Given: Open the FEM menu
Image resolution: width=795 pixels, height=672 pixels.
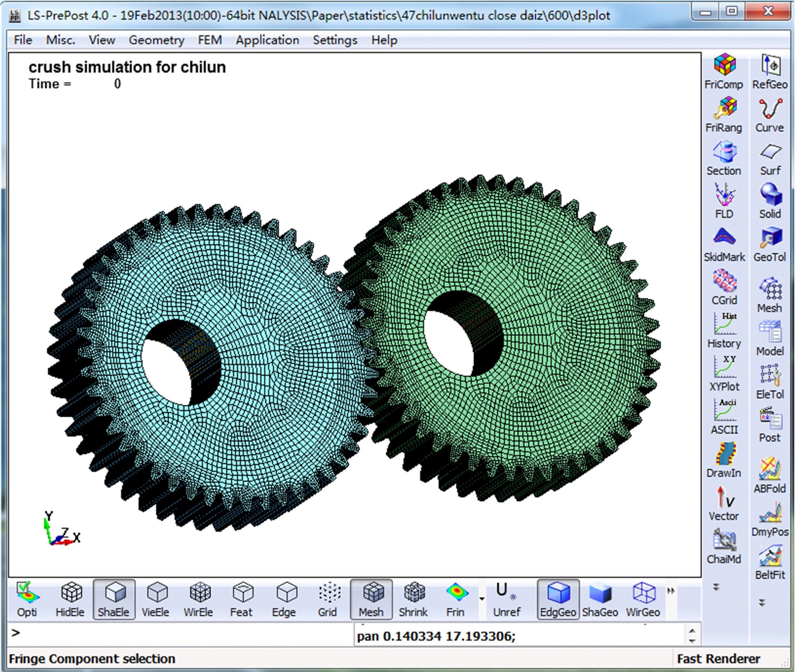Looking at the screenshot, I should tap(209, 40).
